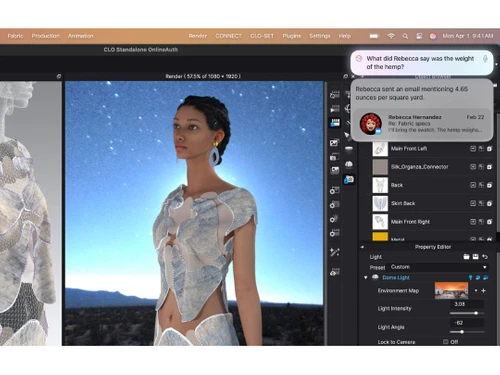Screen dimensions: 500x375
Task: Open the light Preset Custom dropdown
Action: 438,267
